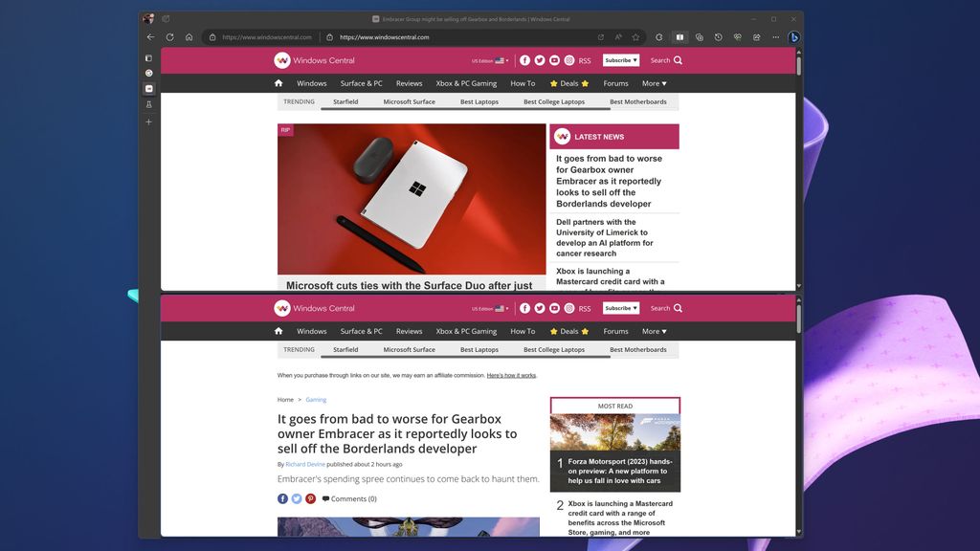Open browser history panel
Viewport: 980px width, 551px height.
coord(719,36)
